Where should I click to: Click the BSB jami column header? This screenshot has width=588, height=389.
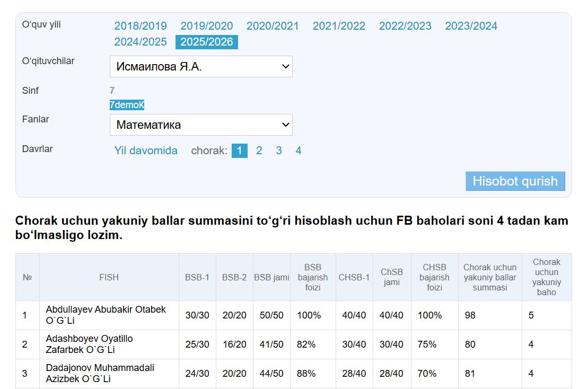pyautogui.click(x=271, y=277)
